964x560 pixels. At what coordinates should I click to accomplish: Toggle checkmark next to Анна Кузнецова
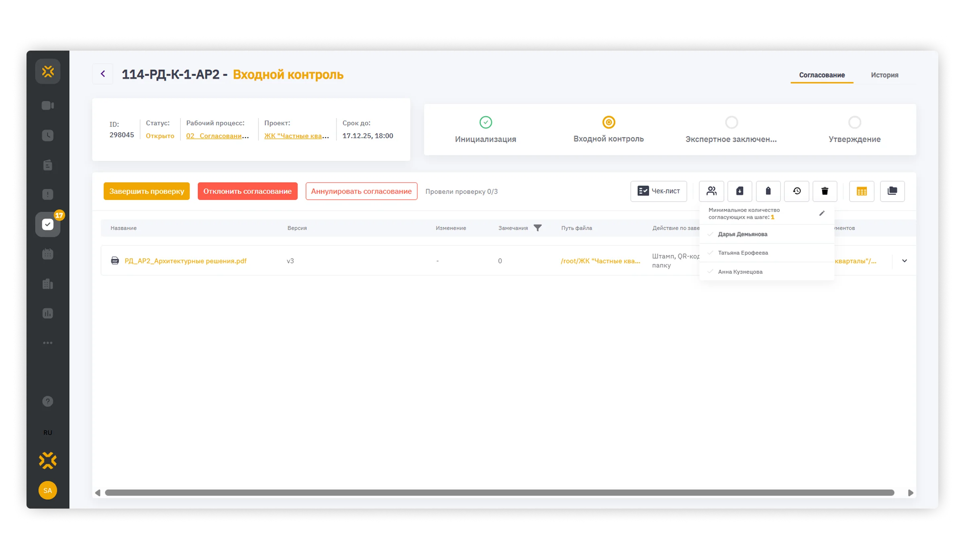tap(711, 272)
